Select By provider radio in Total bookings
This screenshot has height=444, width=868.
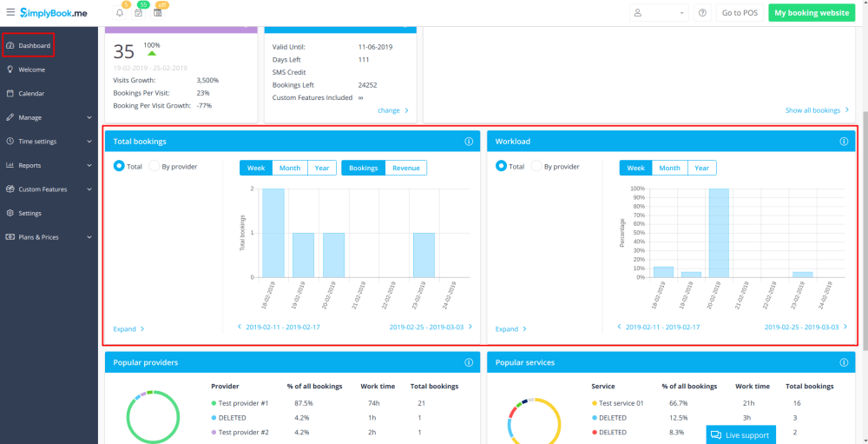[154, 166]
